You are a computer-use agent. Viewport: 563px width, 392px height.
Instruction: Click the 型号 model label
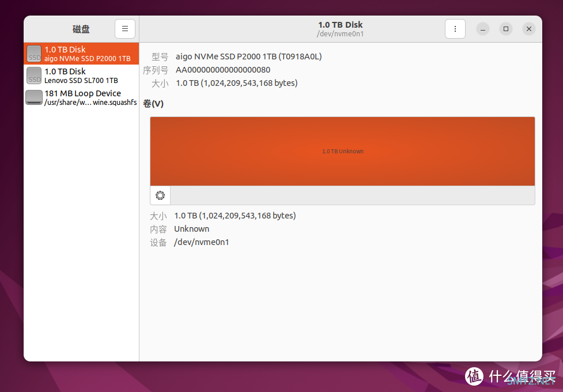click(160, 56)
